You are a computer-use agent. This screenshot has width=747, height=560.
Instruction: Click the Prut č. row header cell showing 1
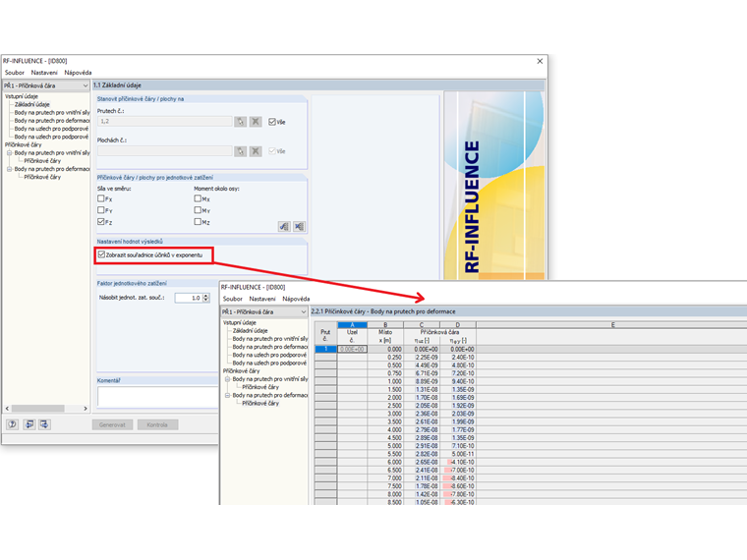tap(326, 349)
